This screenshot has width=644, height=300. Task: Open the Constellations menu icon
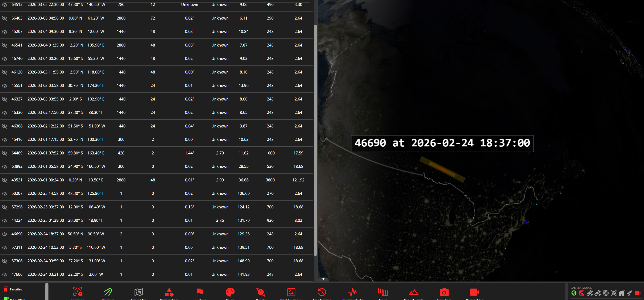169,292
